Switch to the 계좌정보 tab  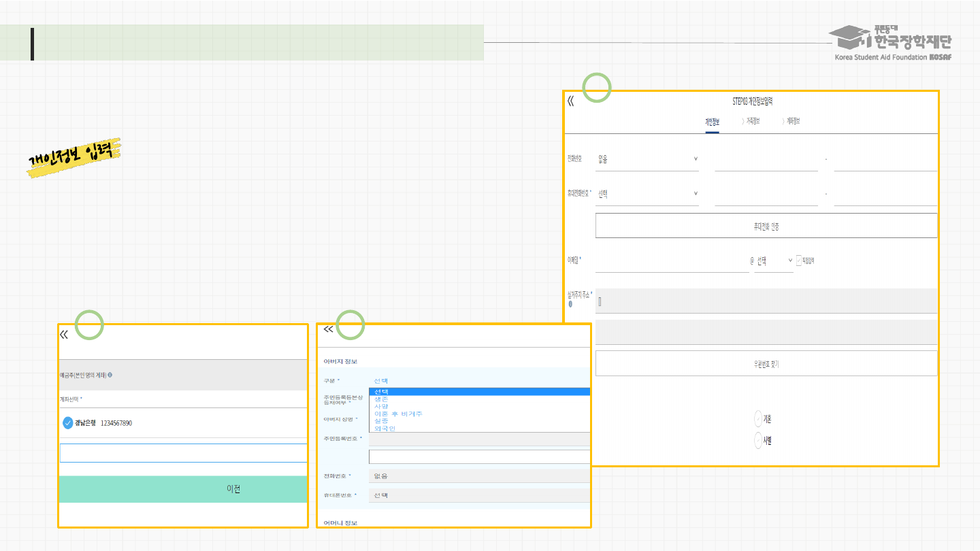[x=792, y=121]
